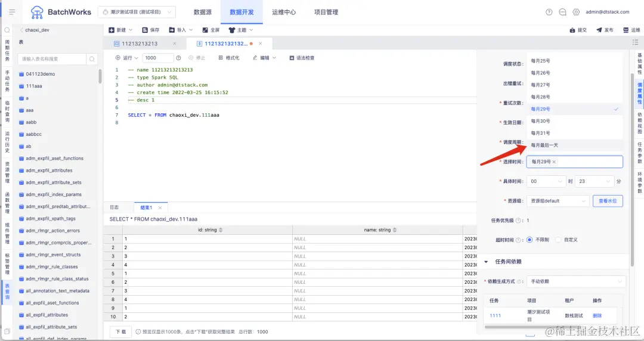Open the 项目管理 top menu
Screen dimensions: 644x341
point(326,13)
